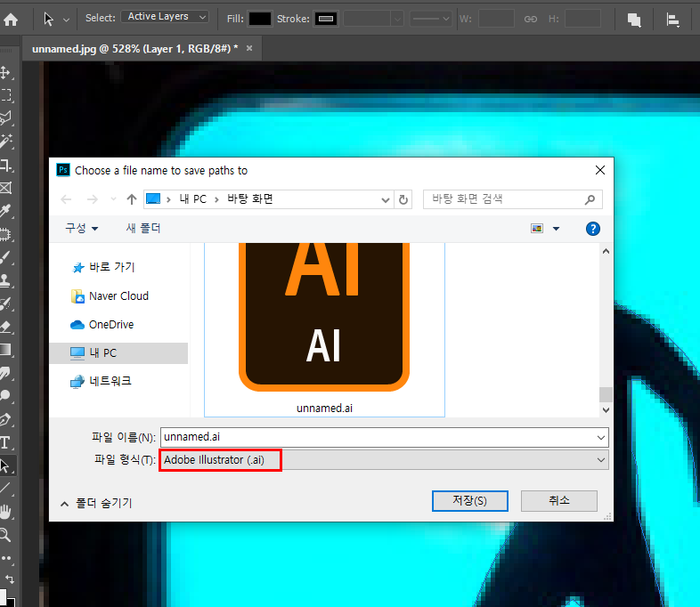
Task: Open the dialog help button
Action: [592, 229]
